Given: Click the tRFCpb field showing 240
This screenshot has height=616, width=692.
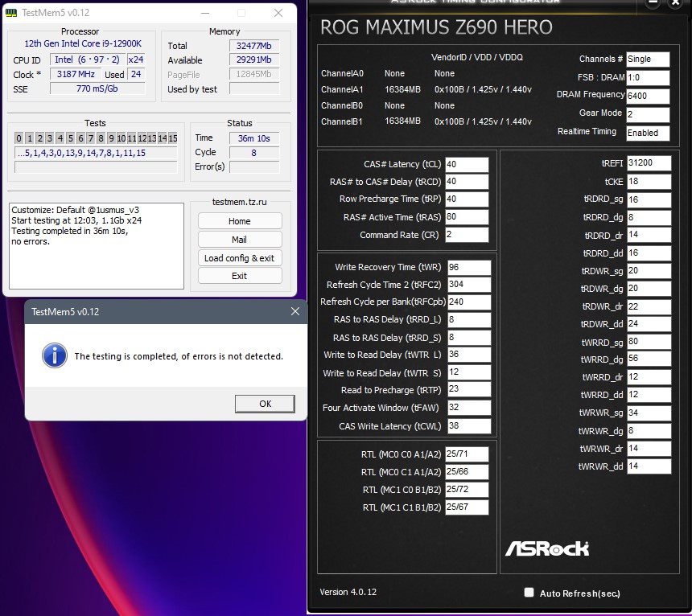Looking at the screenshot, I should [469, 302].
